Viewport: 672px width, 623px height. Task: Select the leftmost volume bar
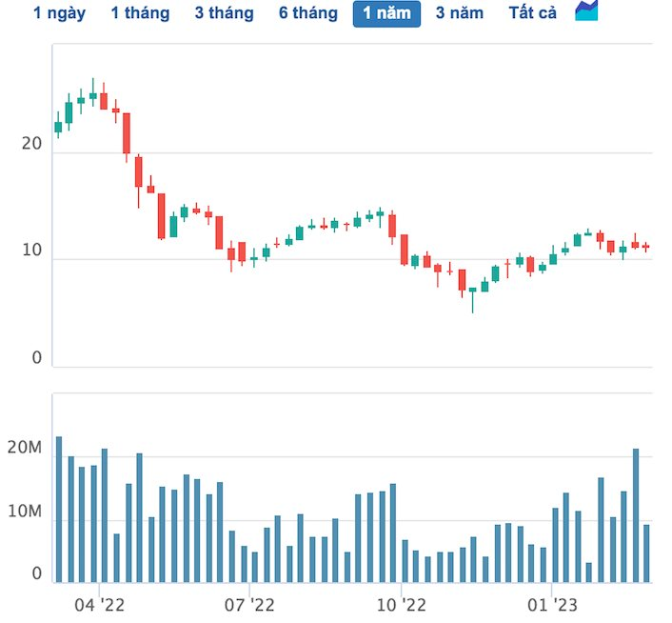coord(58,509)
